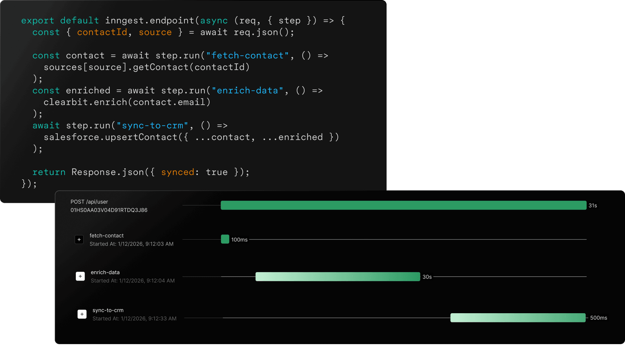This screenshot has height=364, width=625.
Task: Select the started timestamp of sync-to-crm
Action: click(134, 318)
